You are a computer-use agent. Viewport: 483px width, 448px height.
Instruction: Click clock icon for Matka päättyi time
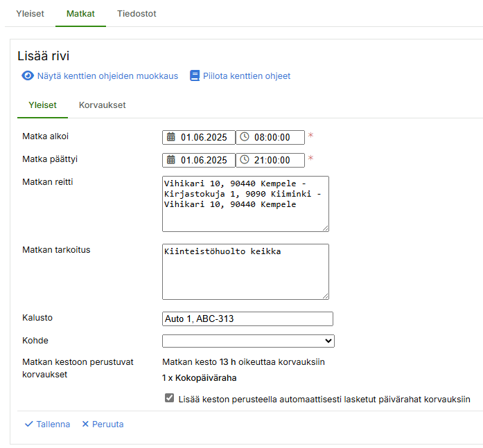pos(245,160)
